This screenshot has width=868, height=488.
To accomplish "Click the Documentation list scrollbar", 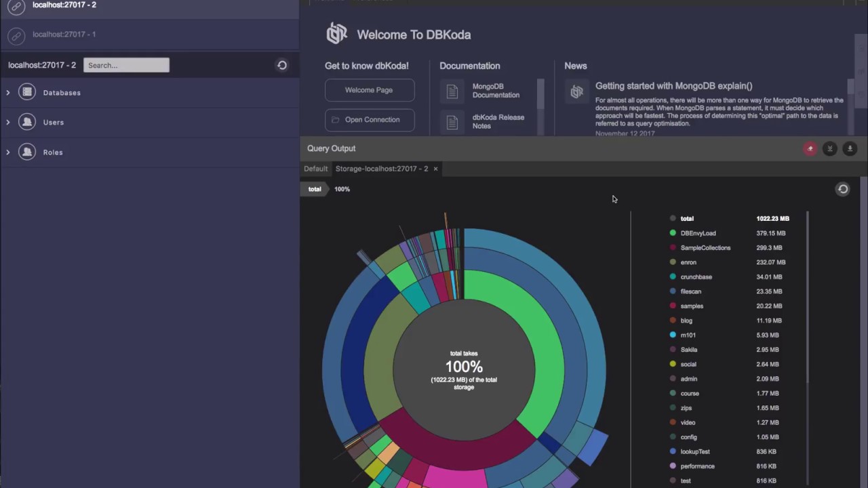I will click(540, 94).
